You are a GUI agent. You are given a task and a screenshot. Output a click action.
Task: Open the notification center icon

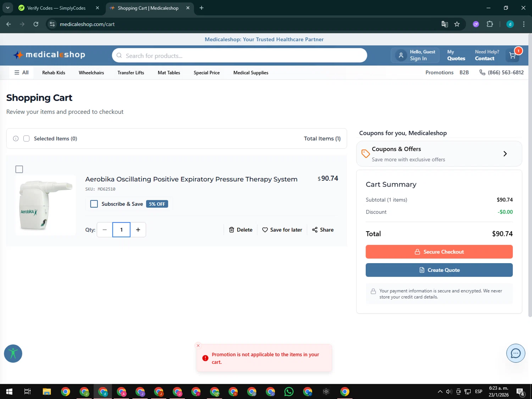[520, 392]
